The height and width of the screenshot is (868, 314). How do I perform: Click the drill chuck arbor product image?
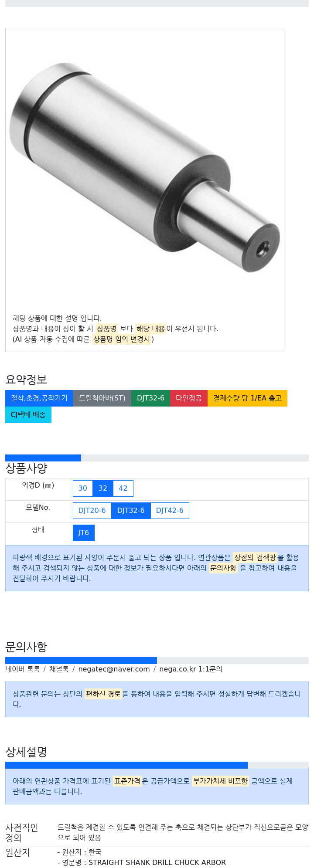[x=144, y=167]
